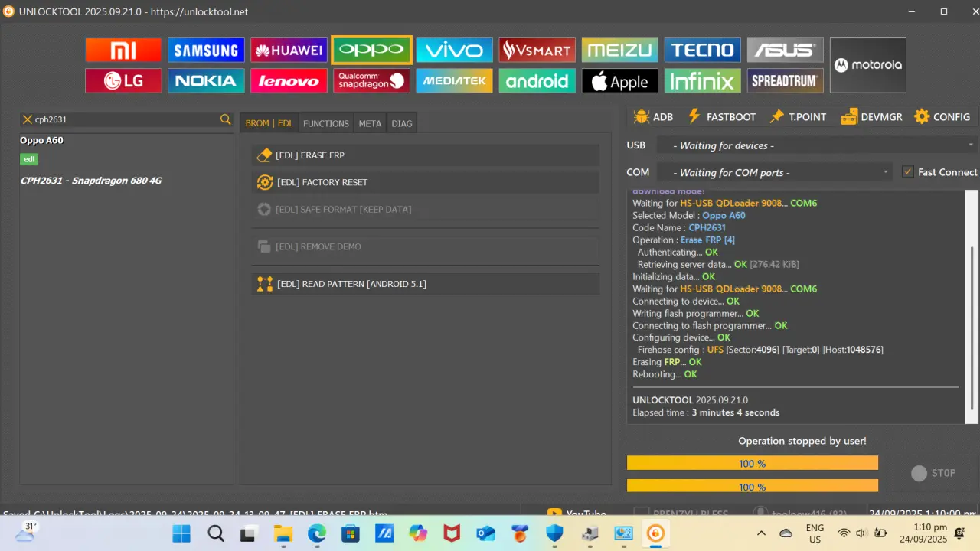The image size is (980, 551).
Task: Select the Motorola brand logo
Action: (x=867, y=65)
